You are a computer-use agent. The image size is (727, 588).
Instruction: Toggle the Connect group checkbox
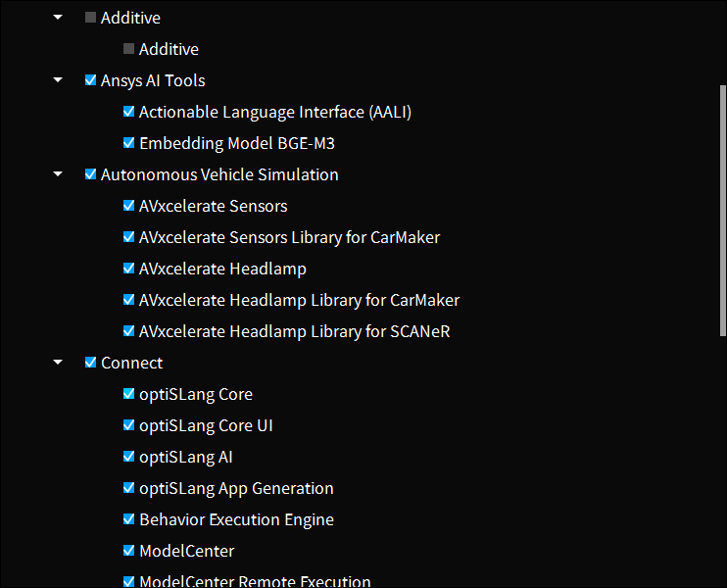click(90, 363)
